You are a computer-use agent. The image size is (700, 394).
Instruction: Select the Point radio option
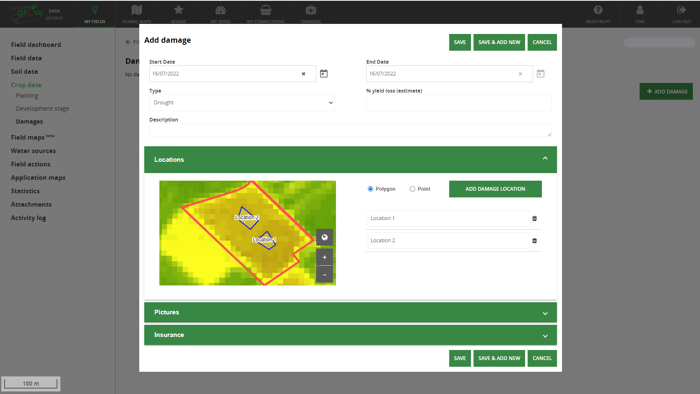pyautogui.click(x=412, y=189)
